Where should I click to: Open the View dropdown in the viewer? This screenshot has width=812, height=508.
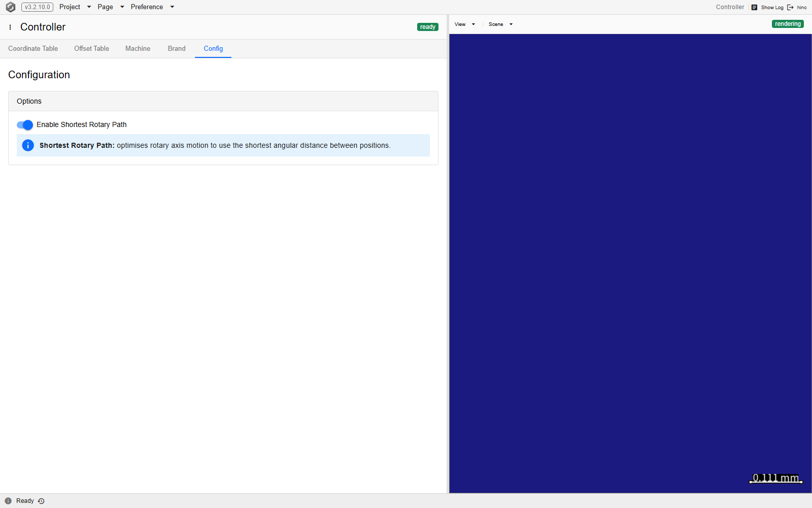coord(465,24)
